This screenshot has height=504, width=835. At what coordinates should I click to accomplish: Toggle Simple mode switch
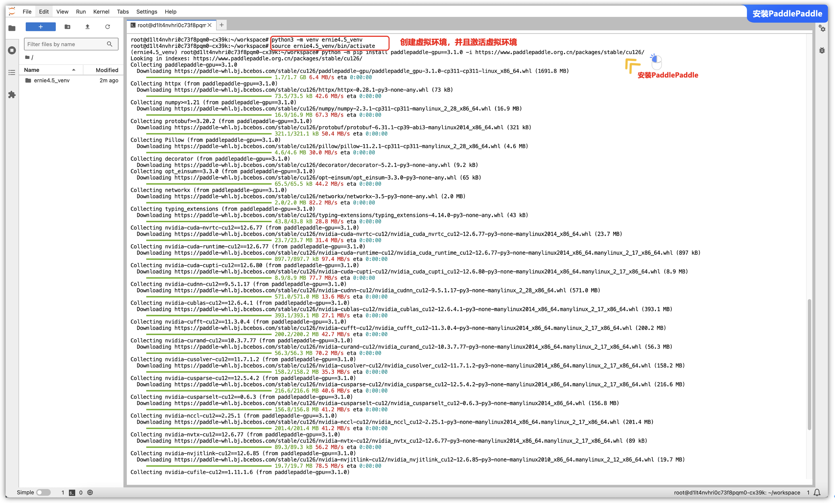43,492
